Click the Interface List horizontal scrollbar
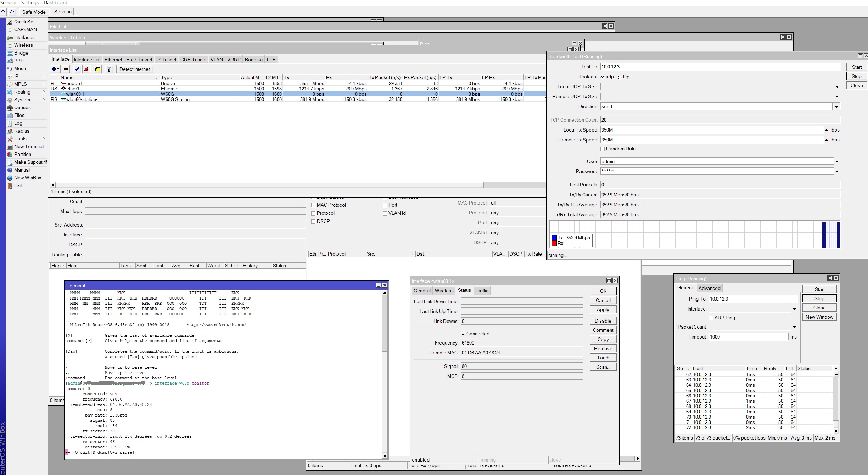This screenshot has height=475, width=868. tap(269, 185)
